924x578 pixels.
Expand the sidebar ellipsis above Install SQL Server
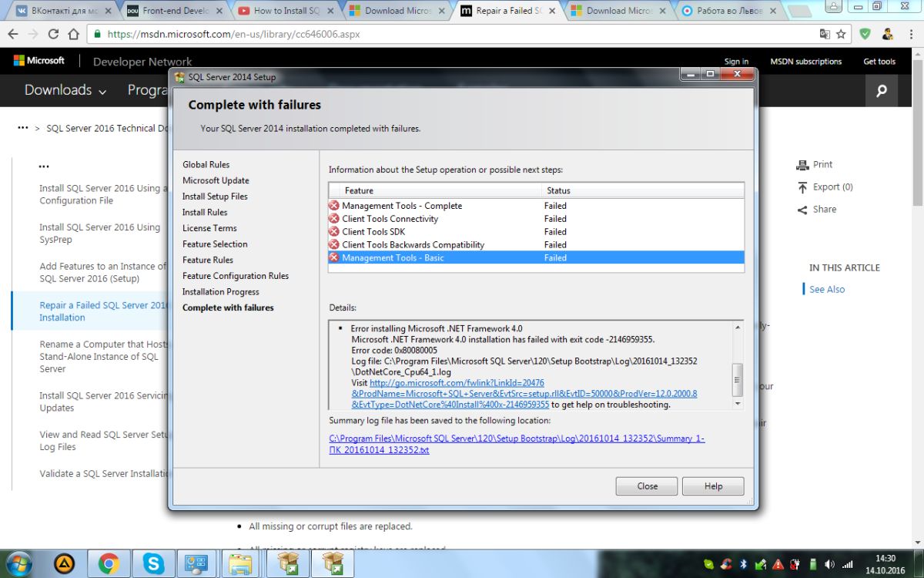[x=44, y=166]
